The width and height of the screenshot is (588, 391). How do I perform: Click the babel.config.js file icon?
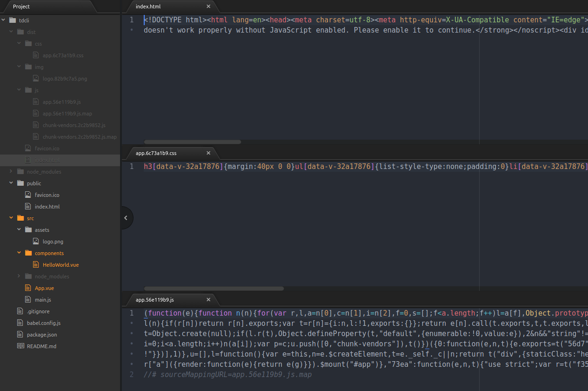click(x=20, y=323)
